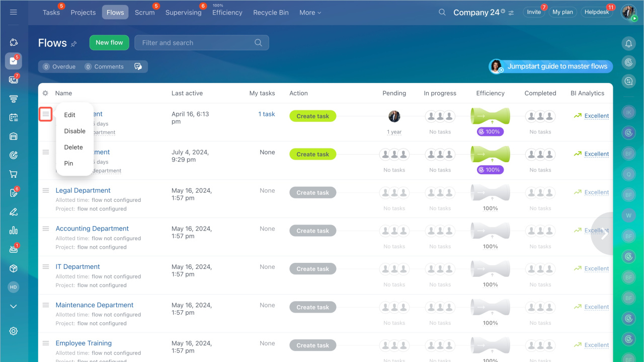
Task: Click the pin icon beside Flows title
Action: [74, 44]
